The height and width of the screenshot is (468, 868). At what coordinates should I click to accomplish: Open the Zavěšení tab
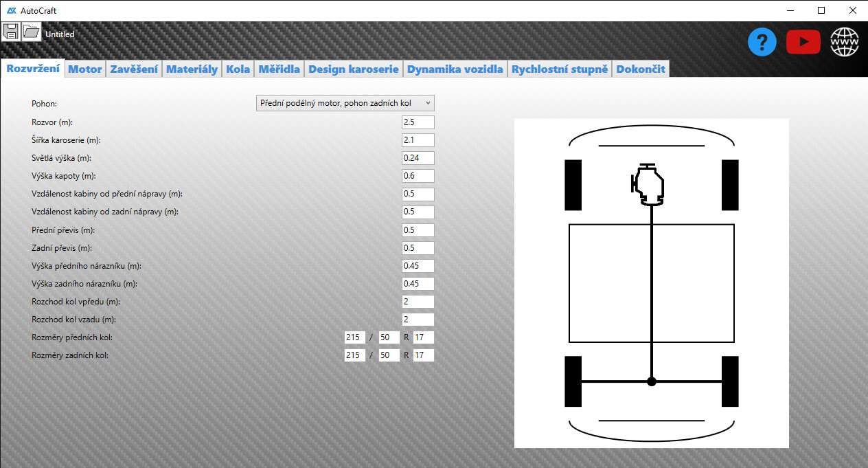point(134,69)
